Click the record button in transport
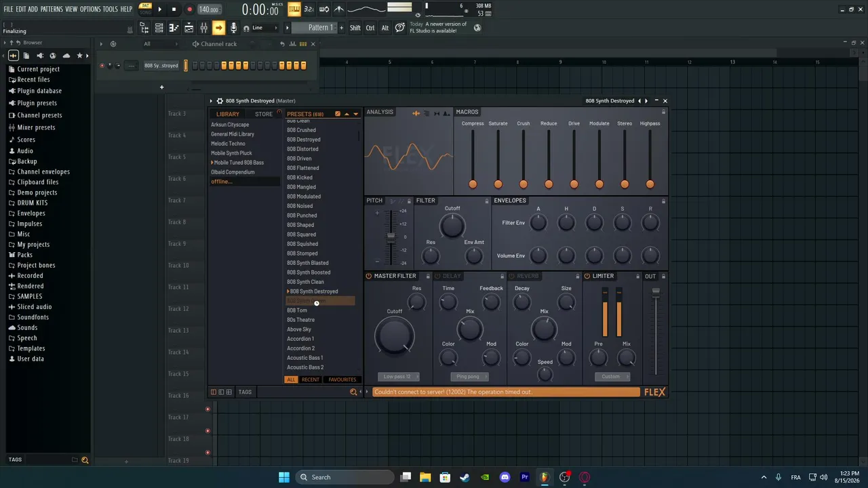Viewport: 868px width, 488px height. pyautogui.click(x=189, y=9)
